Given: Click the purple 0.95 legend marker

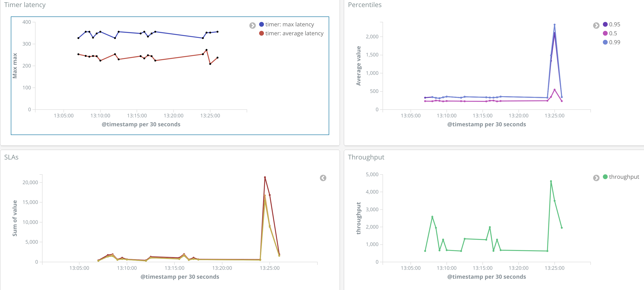Looking at the screenshot, I should (605, 24).
